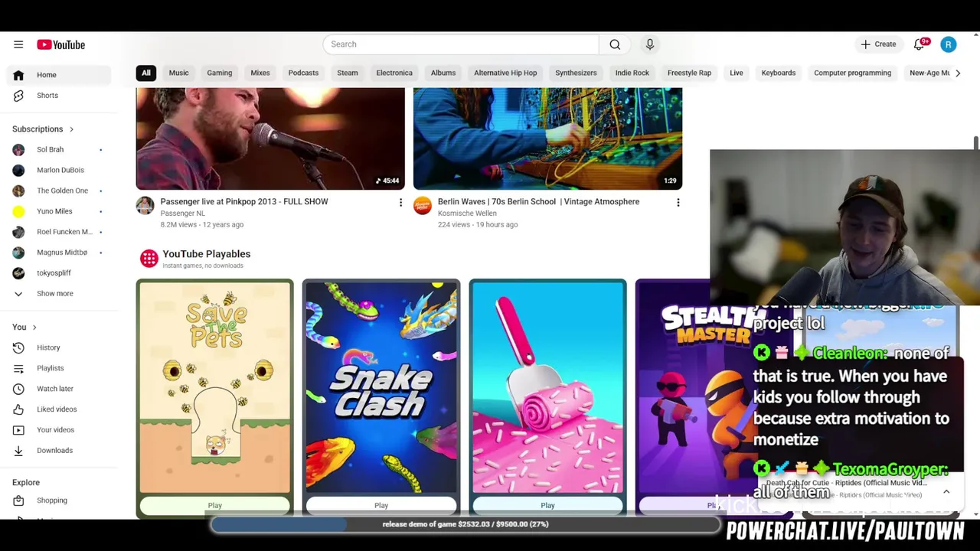
Task: Open Berlin Waves video title
Action: (x=538, y=202)
